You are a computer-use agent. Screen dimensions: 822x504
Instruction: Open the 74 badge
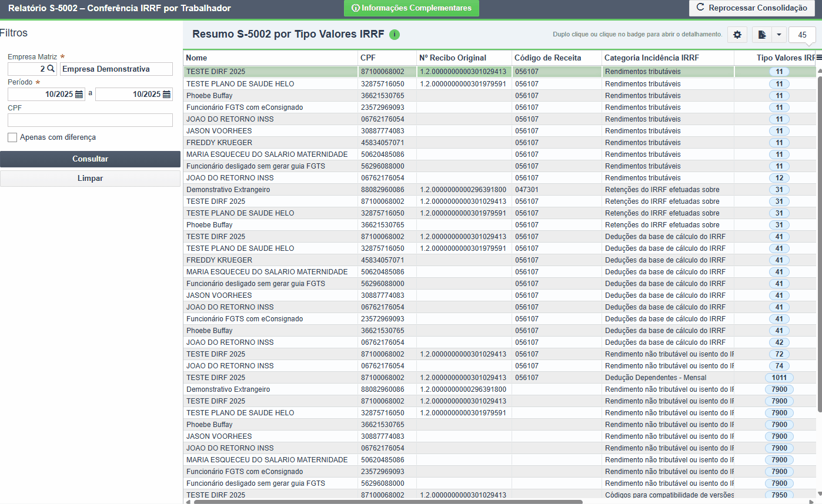(779, 365)
